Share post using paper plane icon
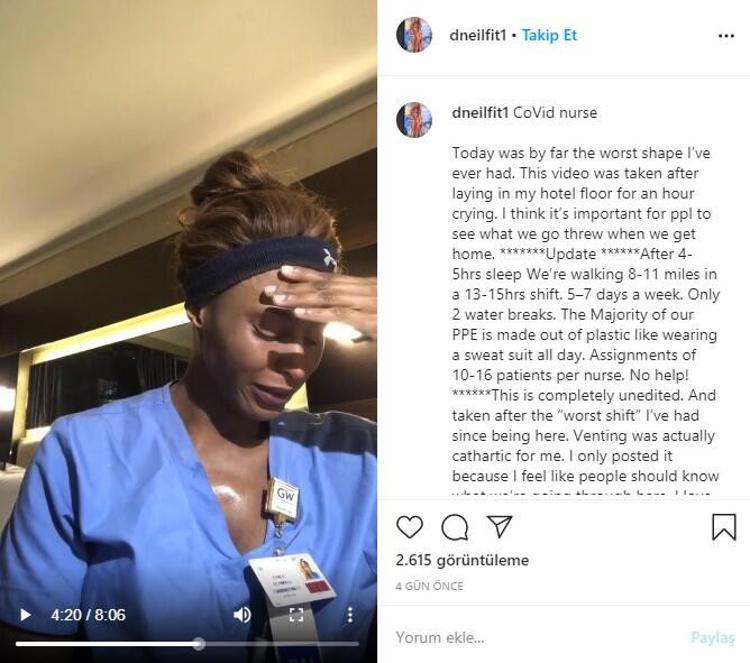Screen dimensions: 750x663 tap(499, 526)
